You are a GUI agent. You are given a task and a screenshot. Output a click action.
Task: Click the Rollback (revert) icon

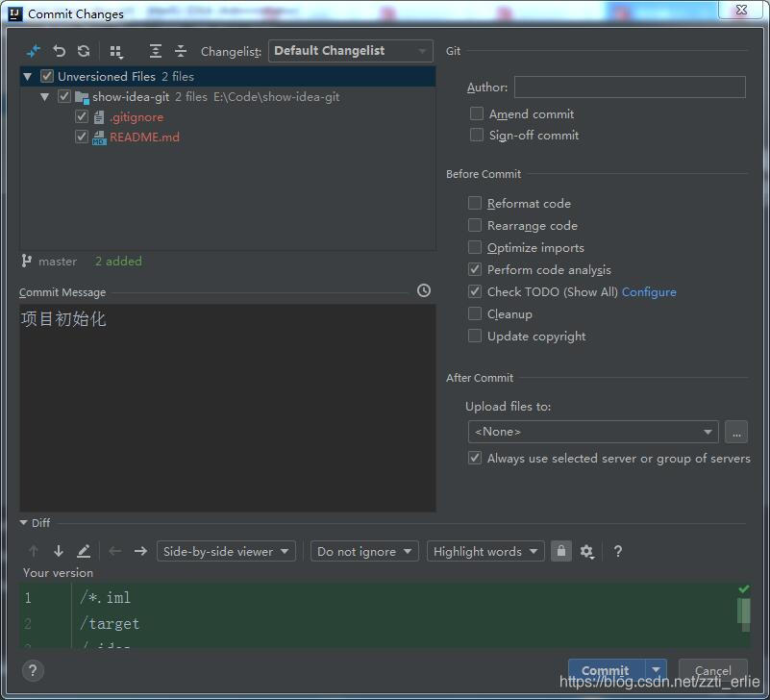[x=60, y=51]
